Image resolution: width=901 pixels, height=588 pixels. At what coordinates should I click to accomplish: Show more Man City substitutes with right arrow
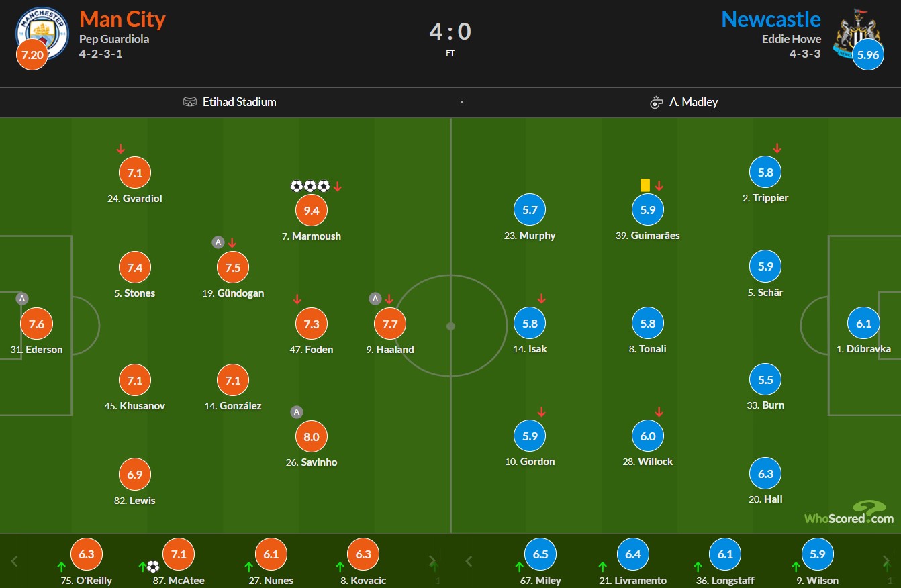(x=433, y=561)
